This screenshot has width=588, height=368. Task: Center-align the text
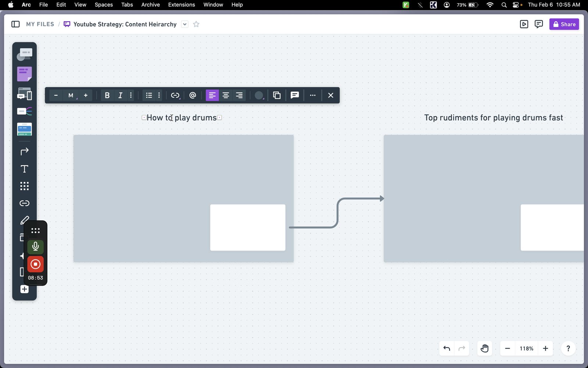(x=226, y=95)
